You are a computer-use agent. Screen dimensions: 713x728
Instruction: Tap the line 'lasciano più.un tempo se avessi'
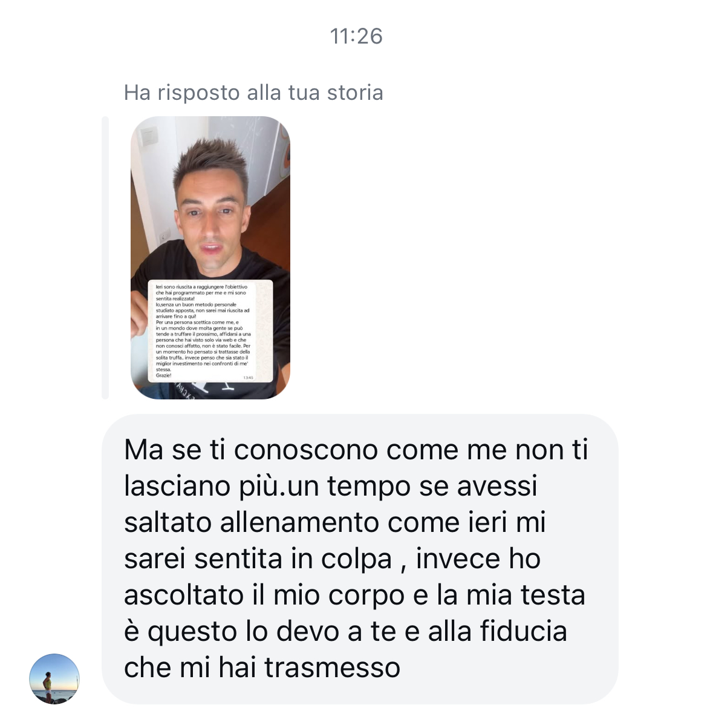coord(330,486)
